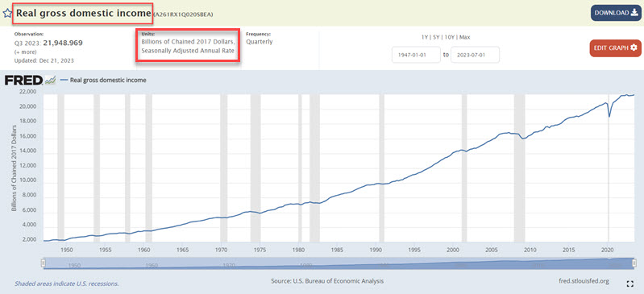Click the right handle of the range slider
The width and height of the screenshot is (644, 294).
(634, 263)
